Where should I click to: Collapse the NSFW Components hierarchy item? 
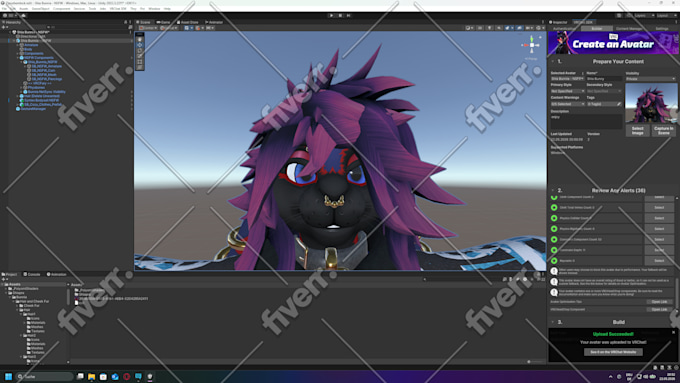point(18,58)
